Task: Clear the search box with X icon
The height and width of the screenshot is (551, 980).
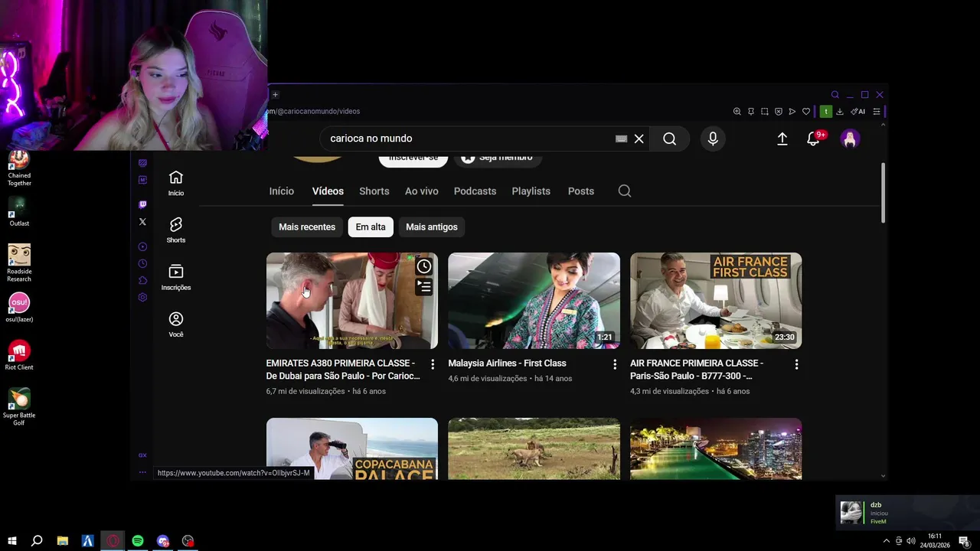Action: point(639,139)
